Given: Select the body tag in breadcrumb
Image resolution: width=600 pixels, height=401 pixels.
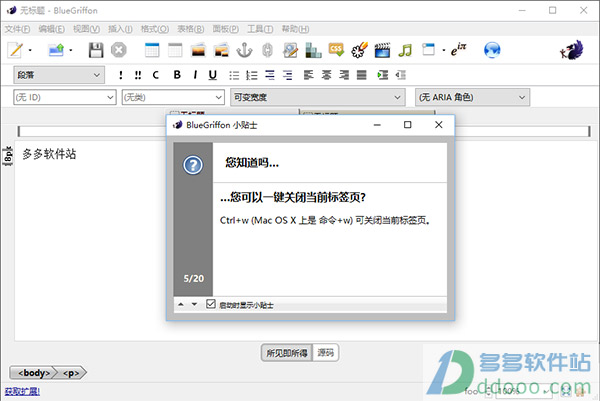Looking at the screenshot, I should tap(34, 373).
